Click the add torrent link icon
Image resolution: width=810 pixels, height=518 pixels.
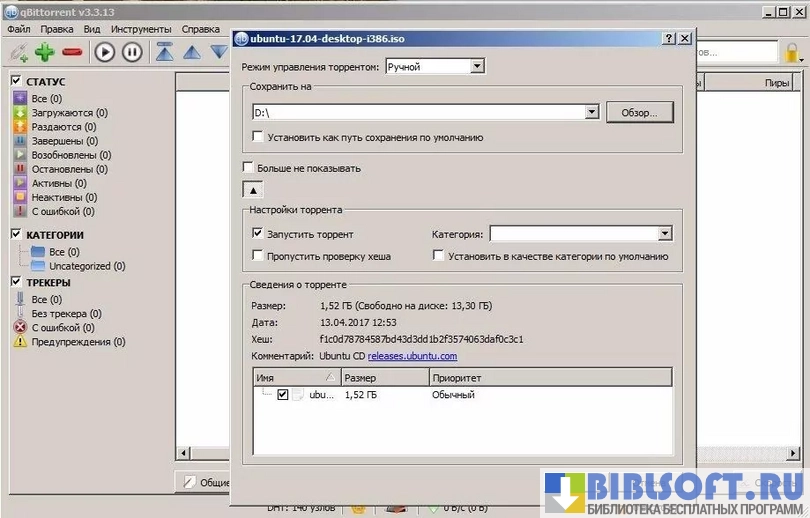tap(18, 52)
